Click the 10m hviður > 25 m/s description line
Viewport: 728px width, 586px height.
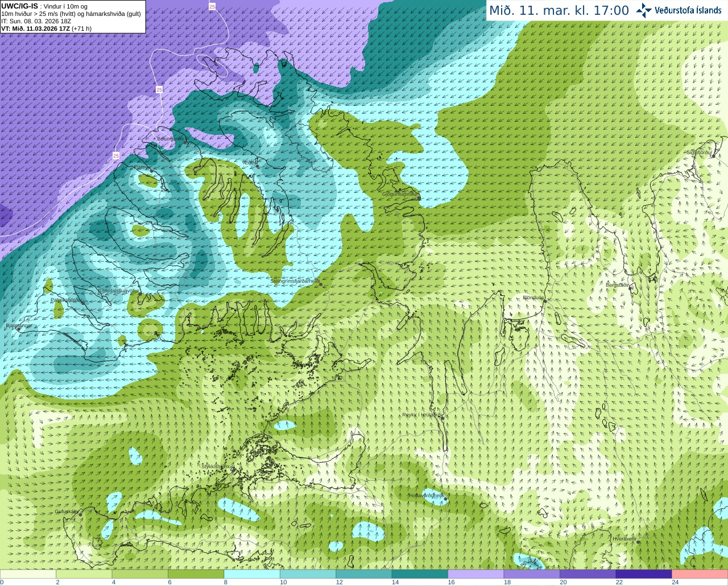tap(71, 14)
